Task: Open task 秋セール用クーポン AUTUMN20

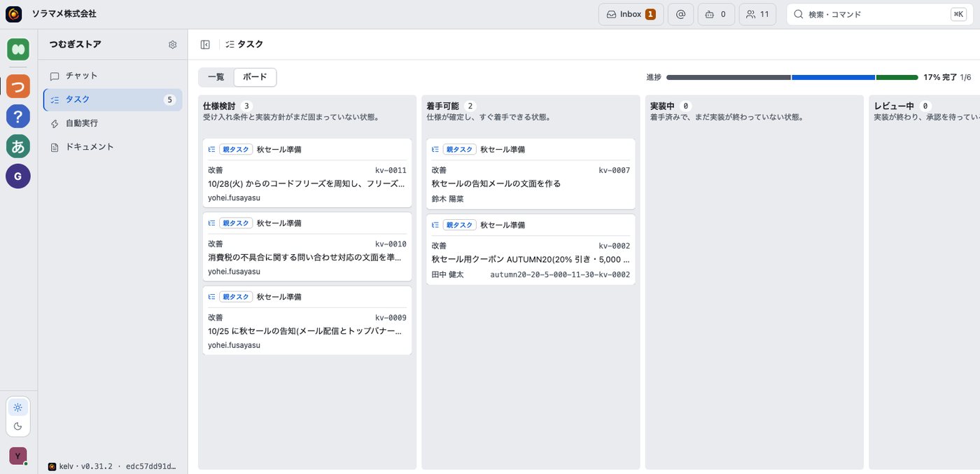Action: pos(531,249)
